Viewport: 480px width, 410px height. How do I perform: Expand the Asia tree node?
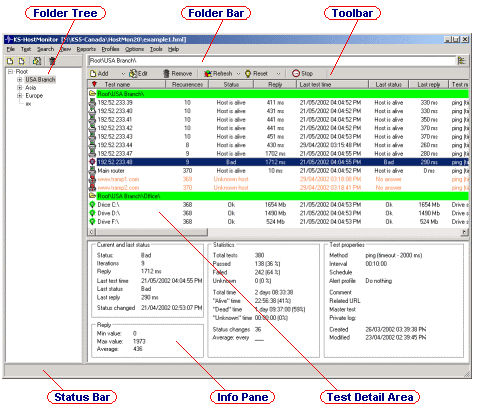point(20,87)
